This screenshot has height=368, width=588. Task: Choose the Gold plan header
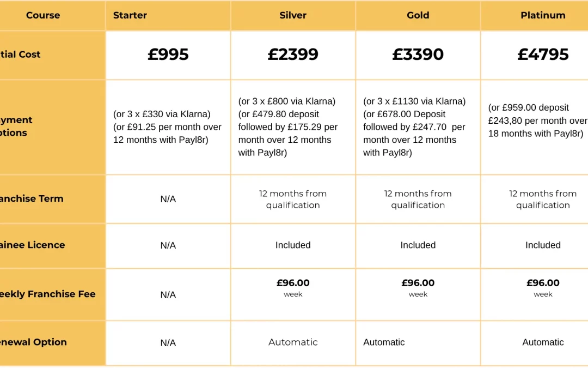[x=418, y=15]
